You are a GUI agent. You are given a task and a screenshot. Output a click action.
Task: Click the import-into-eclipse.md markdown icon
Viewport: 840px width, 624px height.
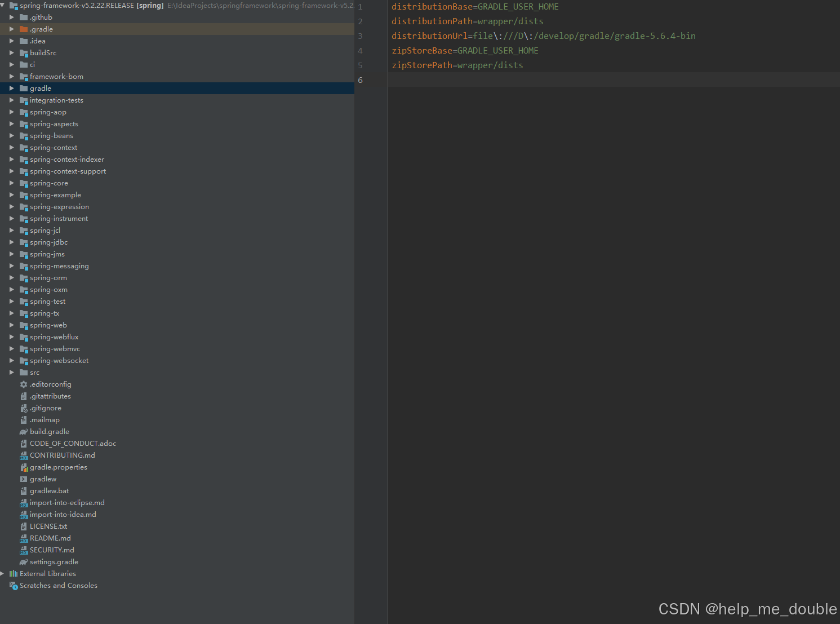(24, 503)
